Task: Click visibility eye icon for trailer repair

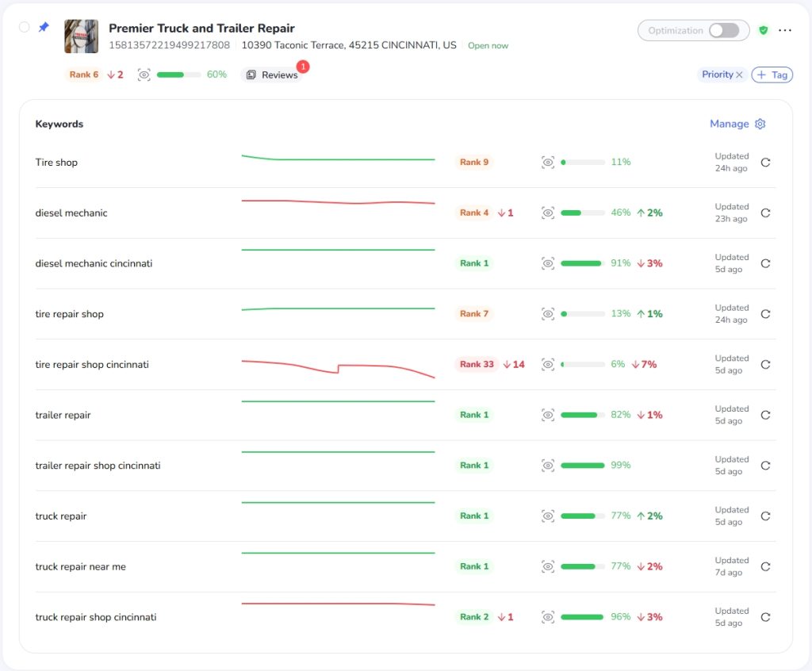Action: pos(548,415)
